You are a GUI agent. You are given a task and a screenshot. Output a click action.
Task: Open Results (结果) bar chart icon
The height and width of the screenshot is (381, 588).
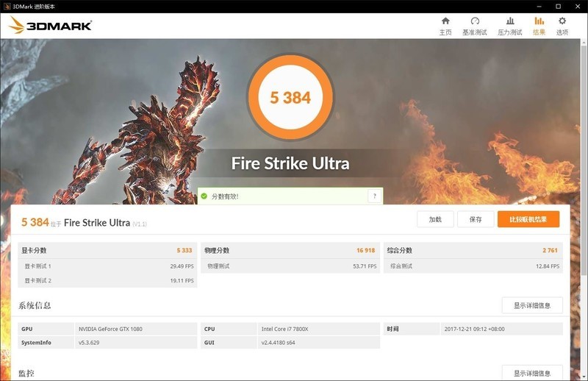pos(539,21)
